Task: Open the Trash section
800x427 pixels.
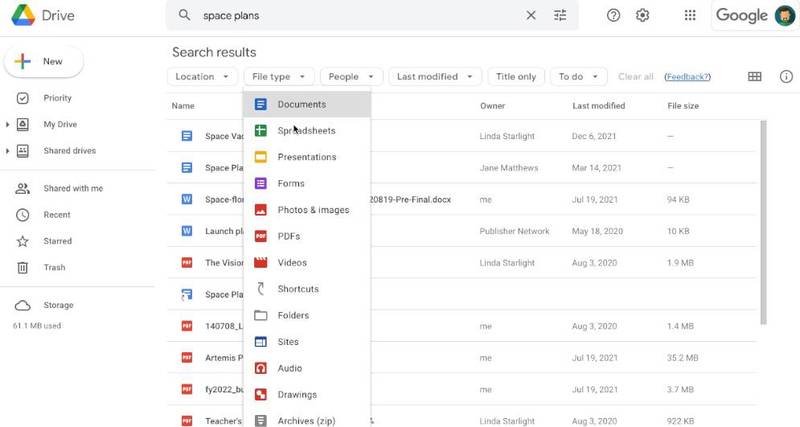Action: [54, 267]
